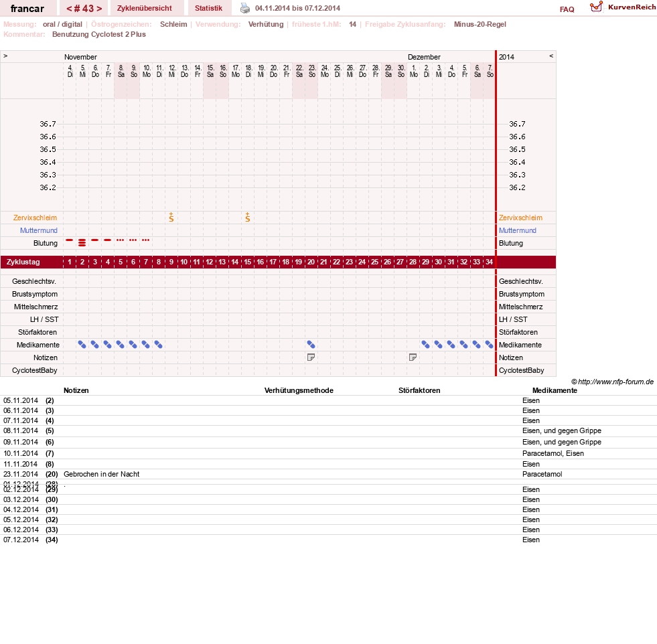Click the table row date 07.12.2014
This screenshot has height=644, width=657.
tap(21, 540)
